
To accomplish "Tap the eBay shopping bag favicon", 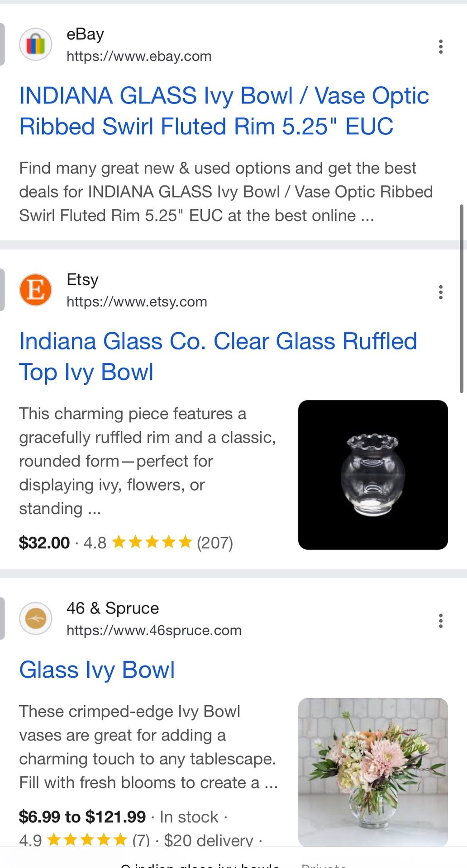I will point(36,44).
